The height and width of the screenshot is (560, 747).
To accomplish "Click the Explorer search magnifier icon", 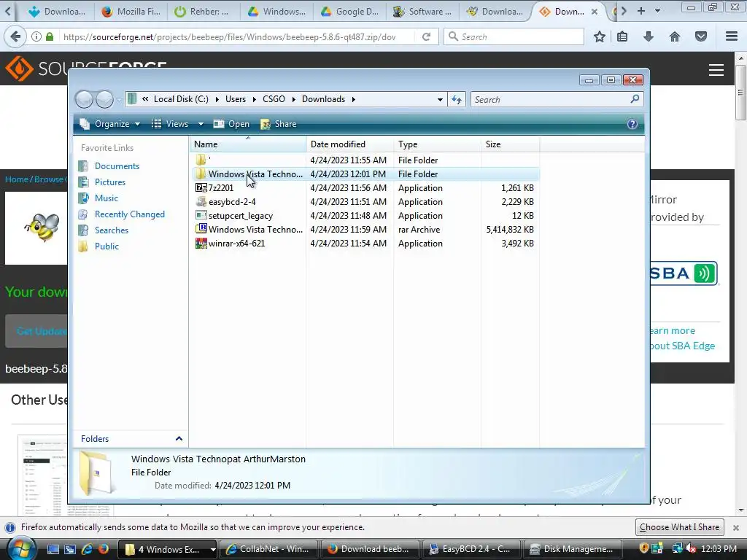I will click(635, 99).
